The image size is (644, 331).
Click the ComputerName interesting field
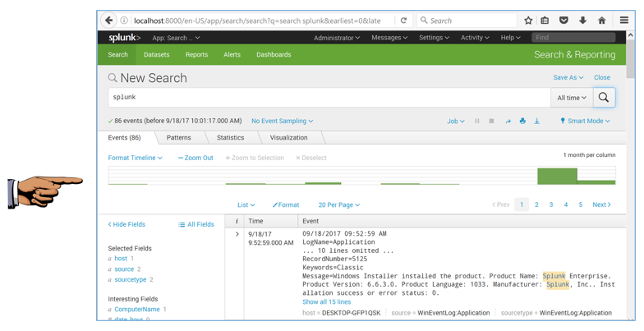(x=136, y=310)
